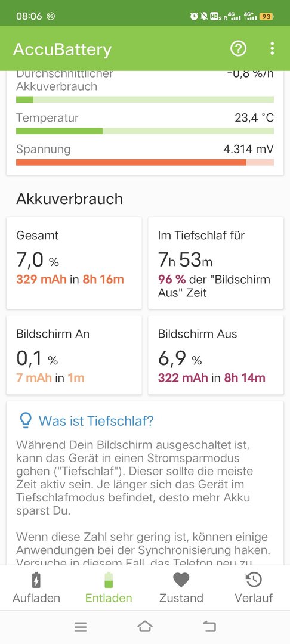
Task: Tap the Android home navigation button
Action: point(144,626)
